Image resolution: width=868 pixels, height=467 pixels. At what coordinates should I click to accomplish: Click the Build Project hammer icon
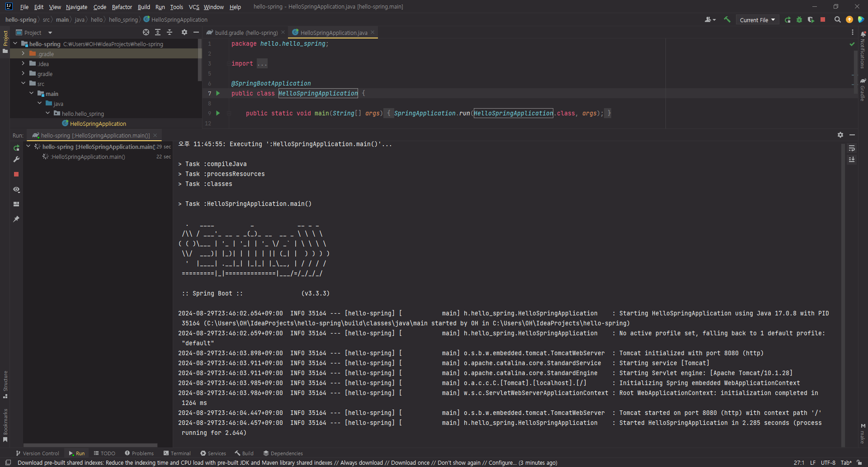727,19
